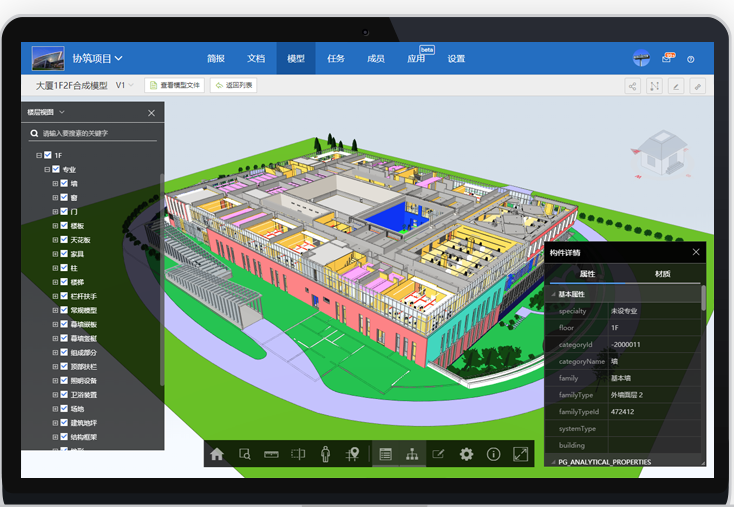This screenshot has height=507, width=734.
Task: Open the map location tool
Action: (352, 454)
